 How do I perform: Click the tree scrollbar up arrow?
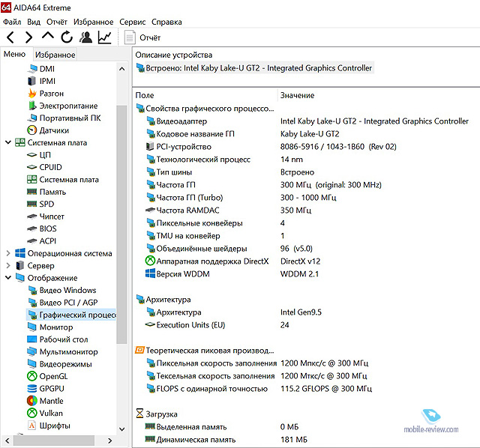pos(121,69)
